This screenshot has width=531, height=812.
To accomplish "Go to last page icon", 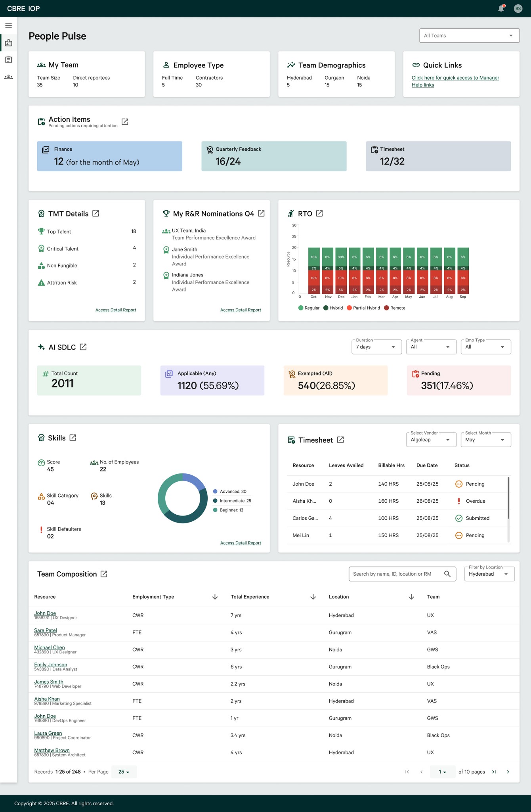I will (x=494, y=772).
